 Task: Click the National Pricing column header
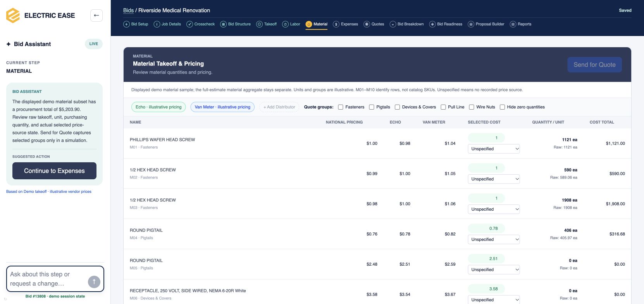pyautogui.click(x=344, y=122)
